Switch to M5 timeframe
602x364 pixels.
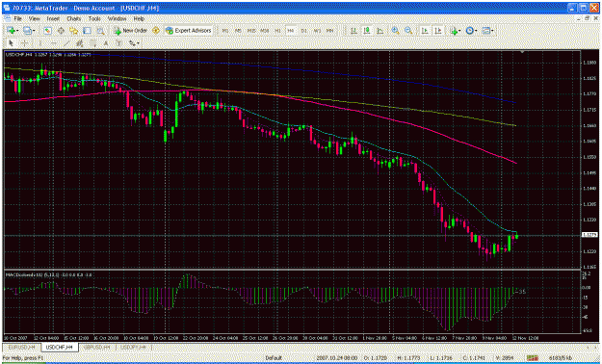point(238,31)
